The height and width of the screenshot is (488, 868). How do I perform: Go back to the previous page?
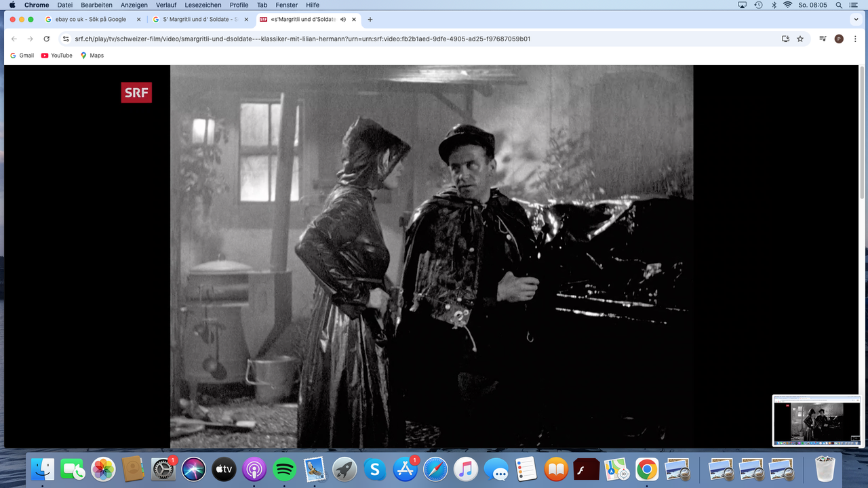[14, 39]
